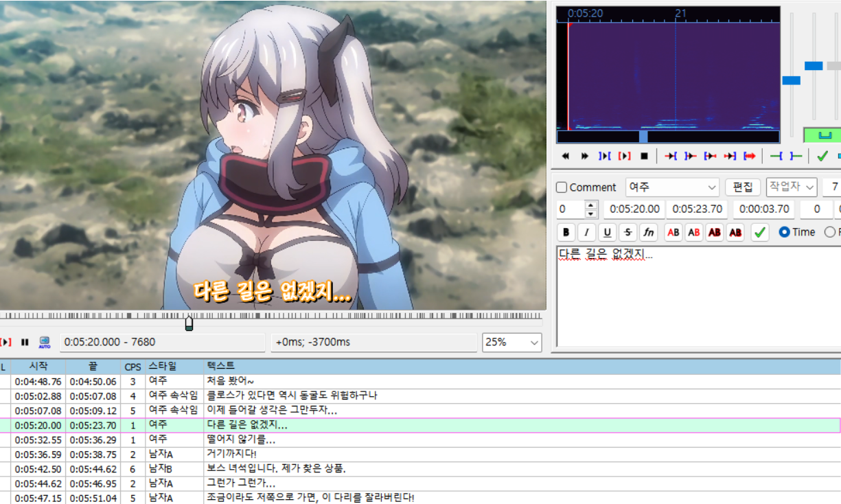
Task: Select the row '이제 들어갈 생각은 그만두자...'
Action: coord(420,410)
